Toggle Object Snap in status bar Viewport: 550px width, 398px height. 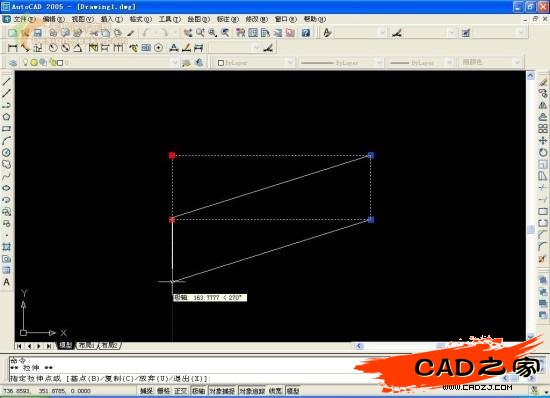[222, 391]
